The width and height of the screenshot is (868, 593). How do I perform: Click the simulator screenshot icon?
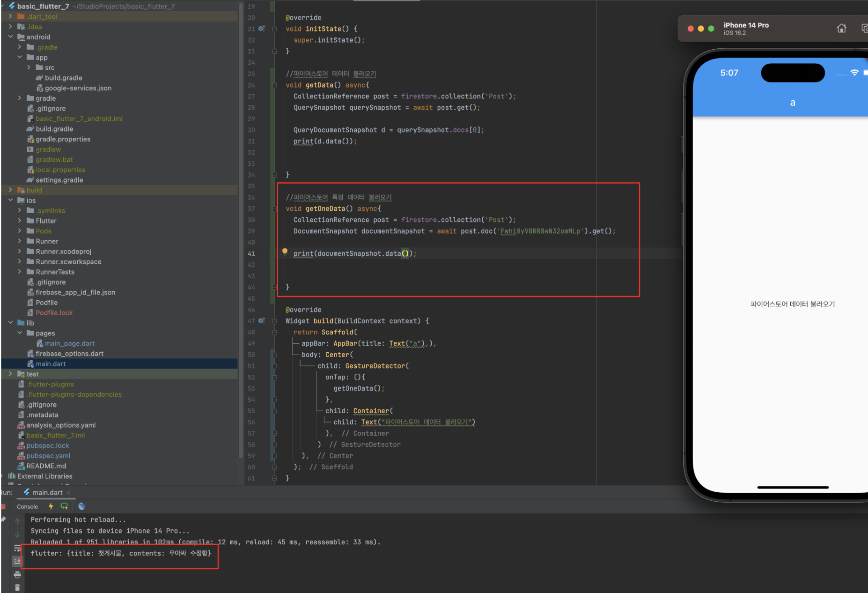click(864, 28)
